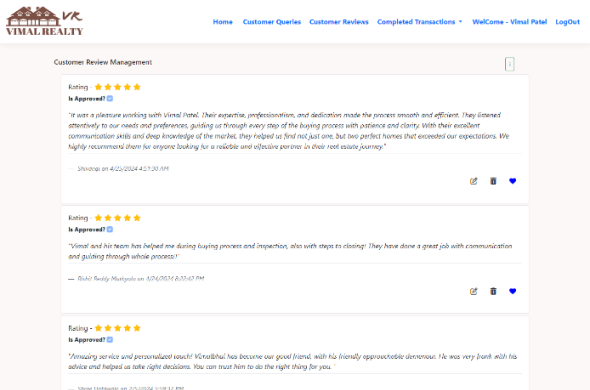Delete the second customer review

tap(493, 291)
